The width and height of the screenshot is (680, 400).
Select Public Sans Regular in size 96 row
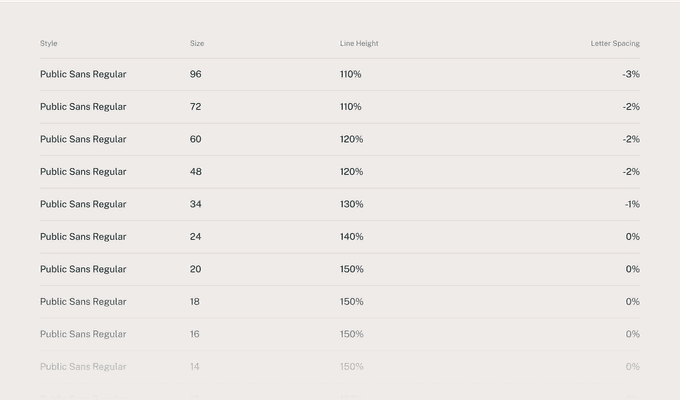pos(83,74)
